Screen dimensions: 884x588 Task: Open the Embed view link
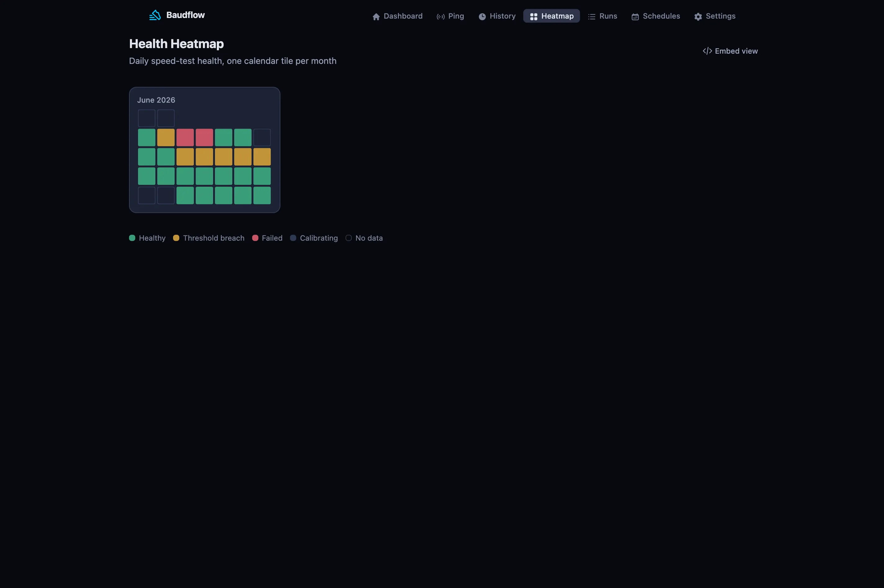tap(730, 51)
